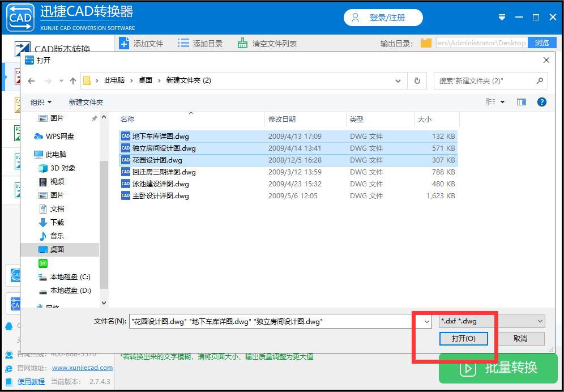This screenshot has height=392, width=564.
Task: Click the 添加目录 (Add Directory) toolbar icon
Action: click(184, 42)
